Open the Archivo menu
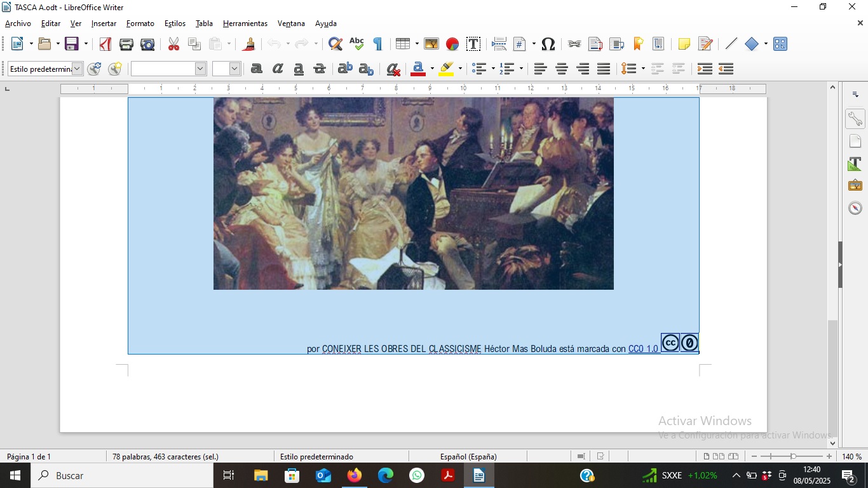 pyautogui.click(x=18, y=24)
